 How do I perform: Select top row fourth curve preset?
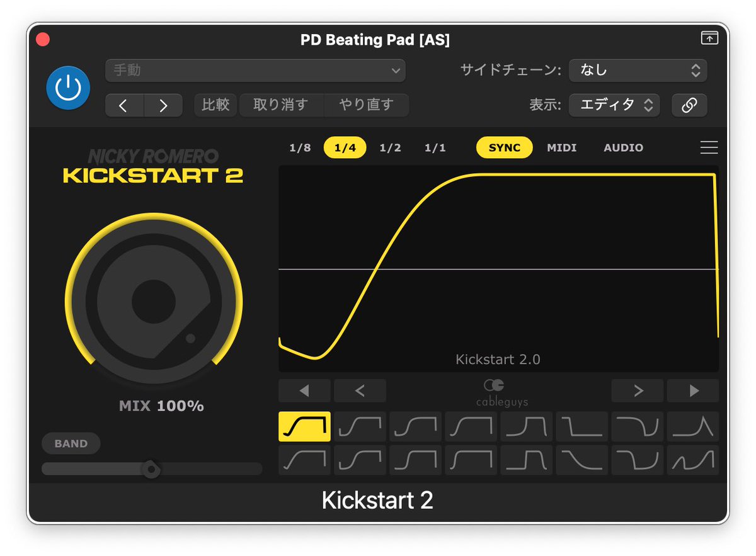click(471, 427)
